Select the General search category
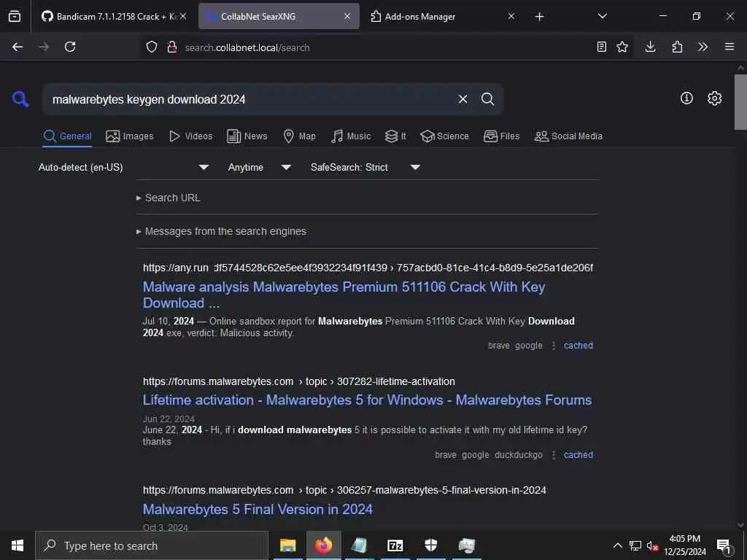 tap(67, 136)
